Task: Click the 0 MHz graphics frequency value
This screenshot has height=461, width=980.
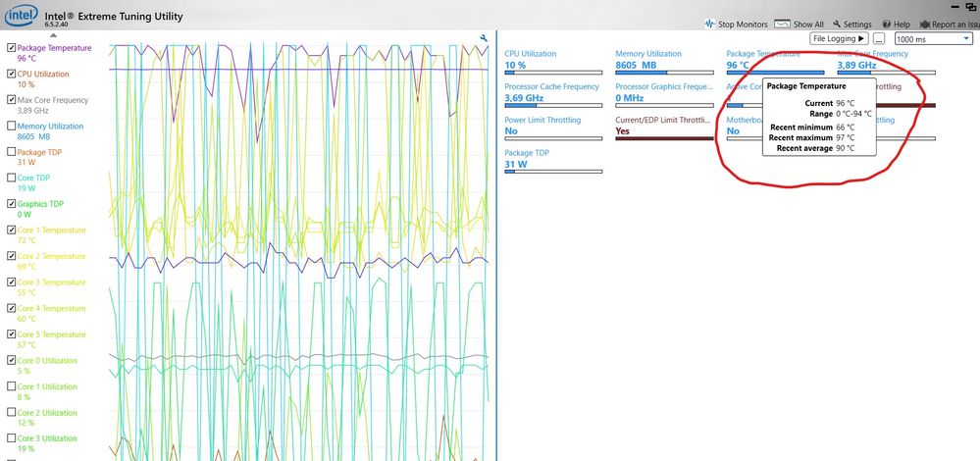Action: (x=630, y=98)
